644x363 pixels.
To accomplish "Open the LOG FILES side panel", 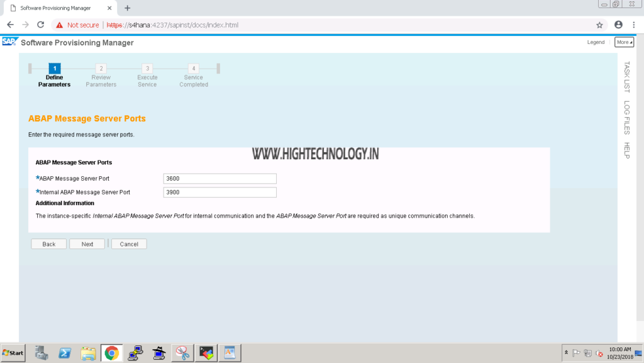I will tap(627, 118).
